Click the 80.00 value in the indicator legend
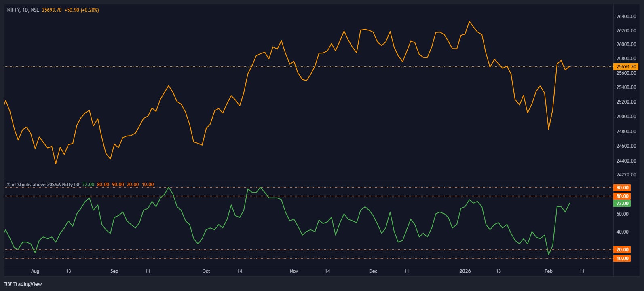Image resolution: width=644 pixels, height=291 pixels. pos(103,185)
